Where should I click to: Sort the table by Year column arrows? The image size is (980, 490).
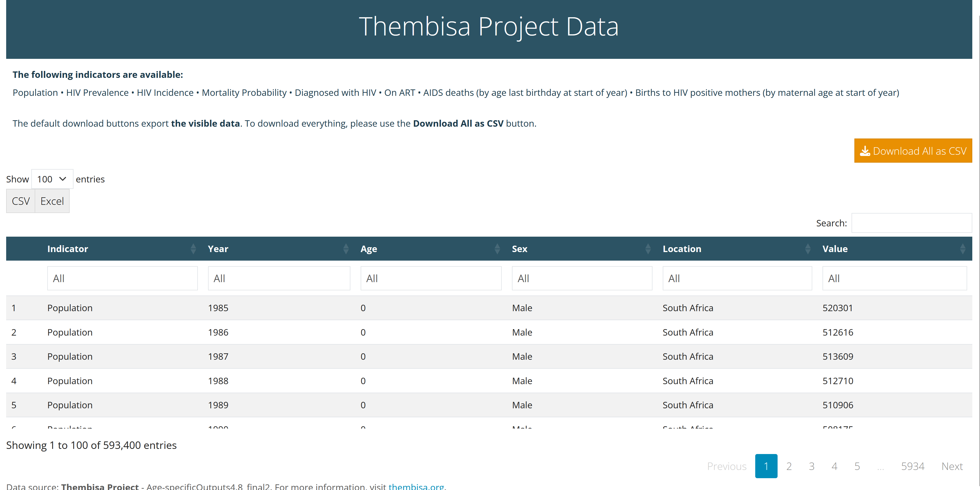click(x=346, y=249)
